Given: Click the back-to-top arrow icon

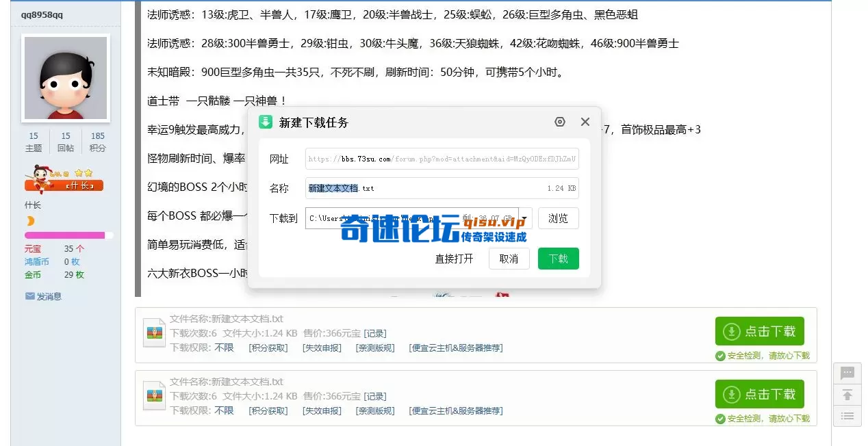Looking at the screenshot, I should tap(847, 394).
